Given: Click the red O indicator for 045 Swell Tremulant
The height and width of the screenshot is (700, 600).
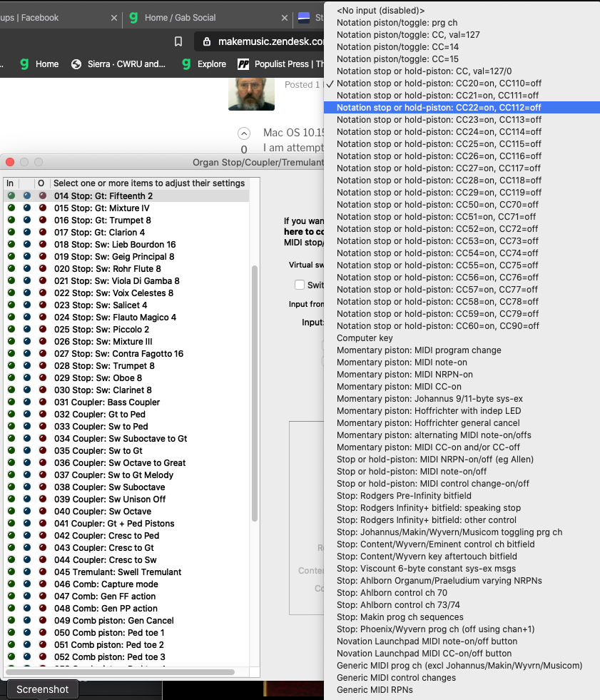Looking at the screenshot, I should [x=42, y=572].
